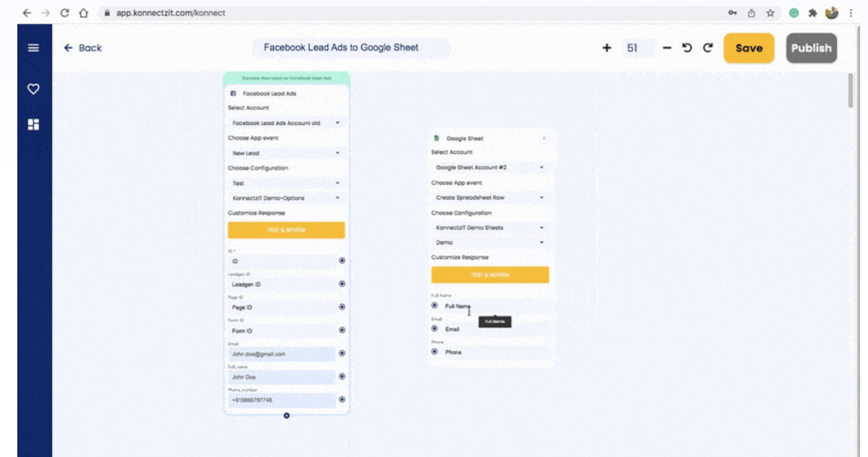Open browser extensions puzzle icon
Screen dimensions: 868x457
[812, 13]
